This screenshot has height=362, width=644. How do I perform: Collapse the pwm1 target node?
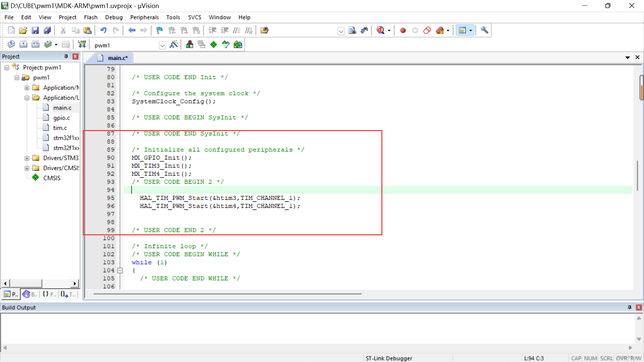coord(17,78)
